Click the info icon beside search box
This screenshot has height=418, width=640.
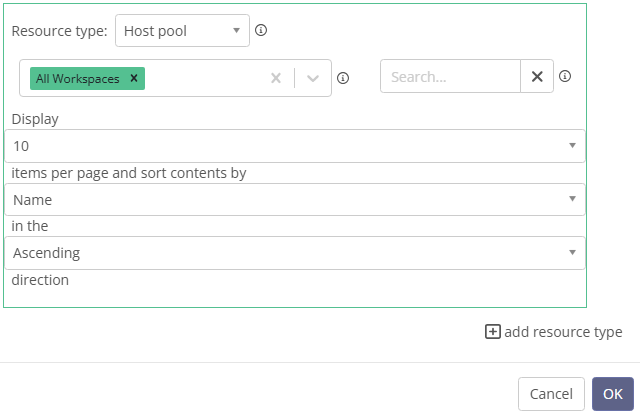tap(565, 76)
